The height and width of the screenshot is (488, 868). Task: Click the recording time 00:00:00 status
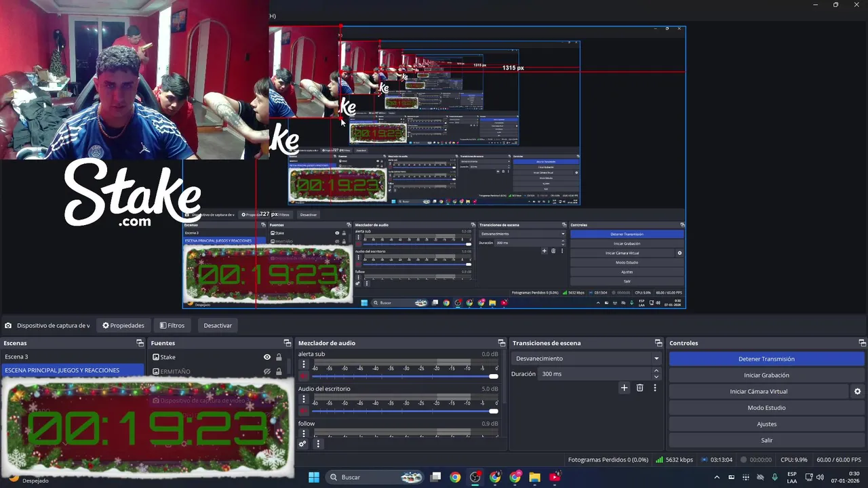(756, 460)
